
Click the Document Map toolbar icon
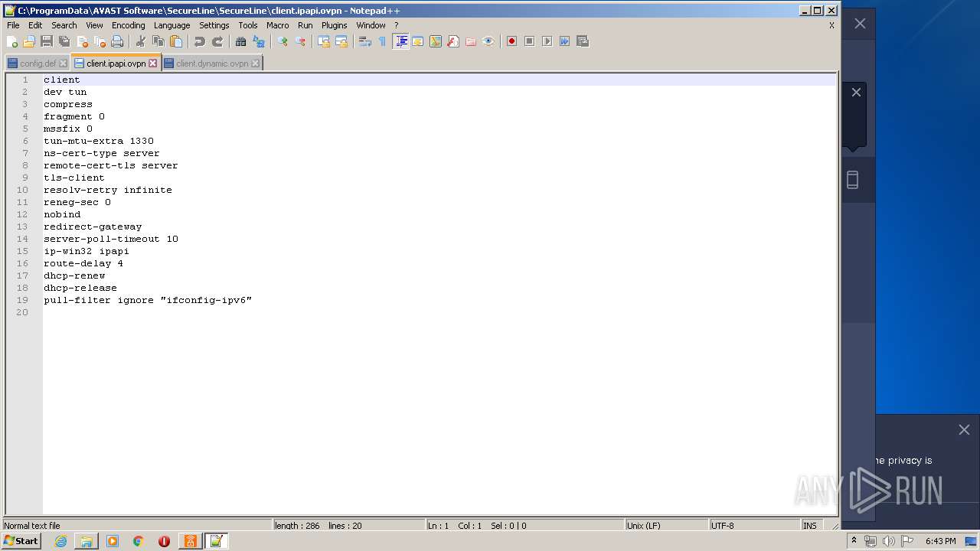(436, 41)
